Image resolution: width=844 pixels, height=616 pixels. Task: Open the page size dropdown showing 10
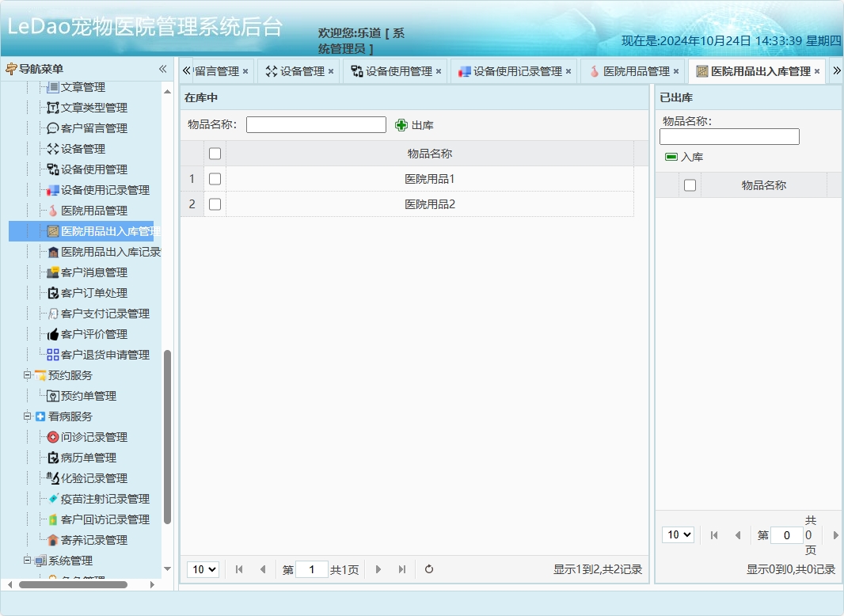204,569
